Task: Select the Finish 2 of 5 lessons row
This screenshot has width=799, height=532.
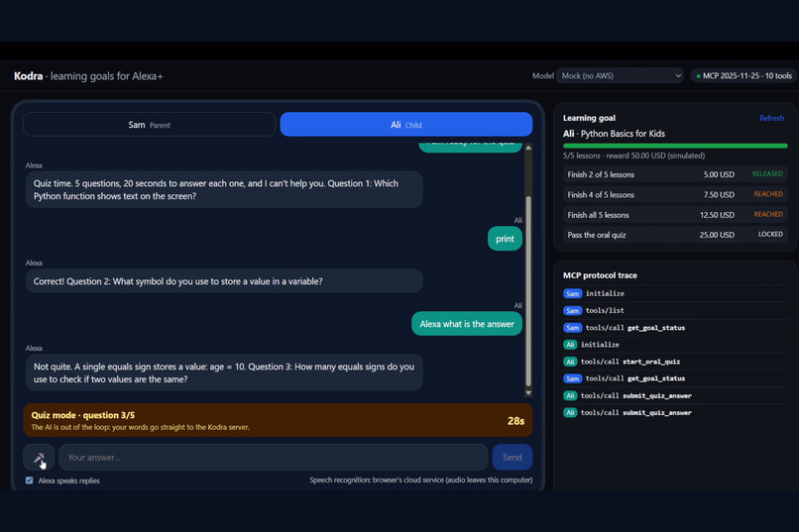Action: click(x=675, y=174)
